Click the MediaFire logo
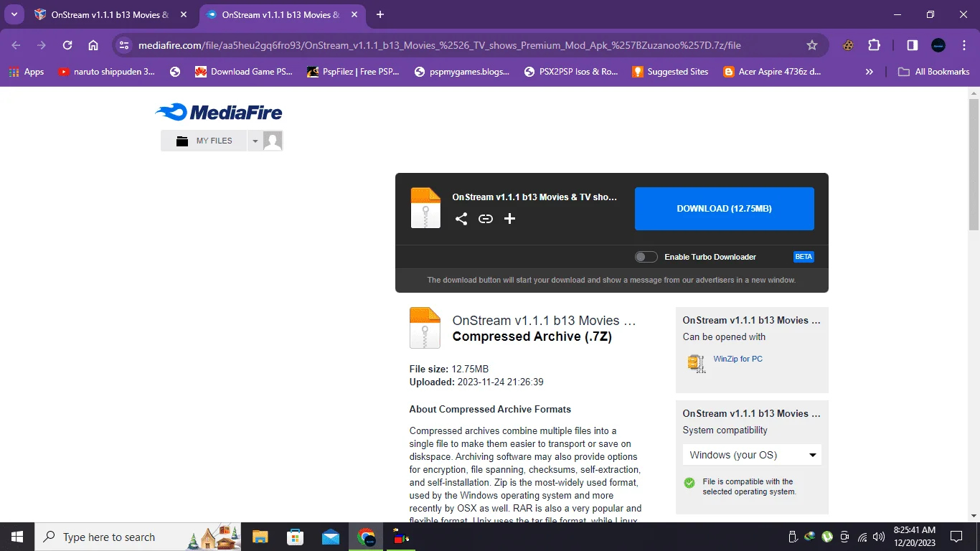Viewport: 980px width, 551px height. (219, 112)
